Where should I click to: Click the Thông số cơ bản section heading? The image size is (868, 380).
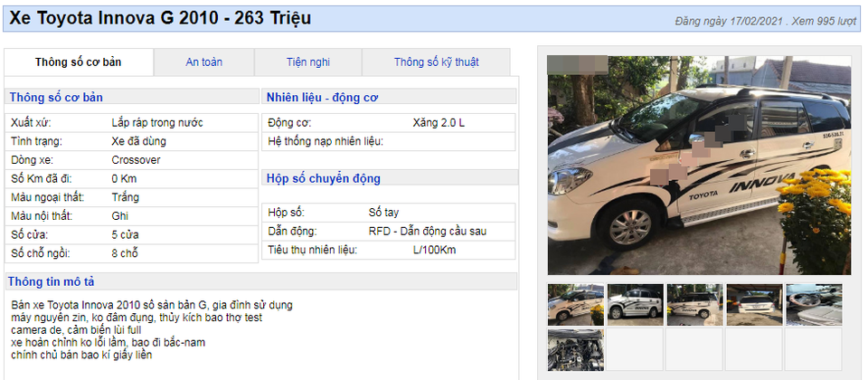[55, 98]
